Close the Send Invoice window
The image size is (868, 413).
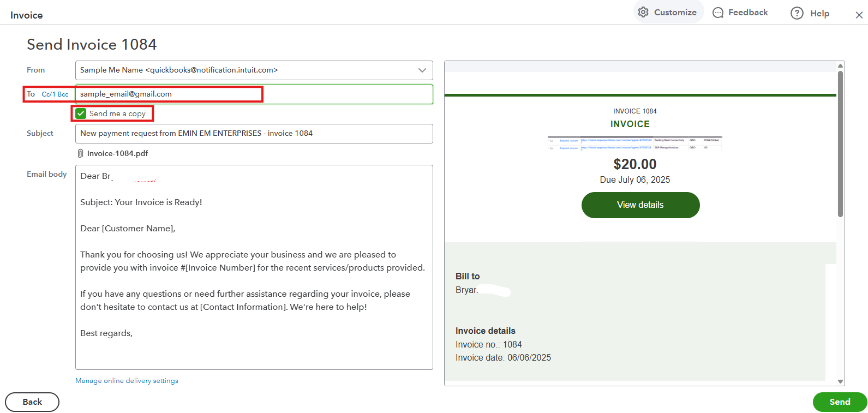coord(859,15)
